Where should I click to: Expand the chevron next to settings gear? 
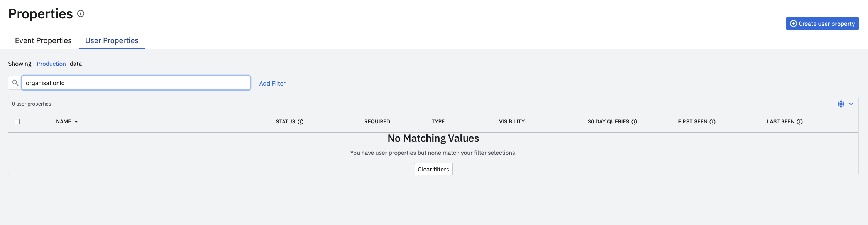click(x=851, y=104)
